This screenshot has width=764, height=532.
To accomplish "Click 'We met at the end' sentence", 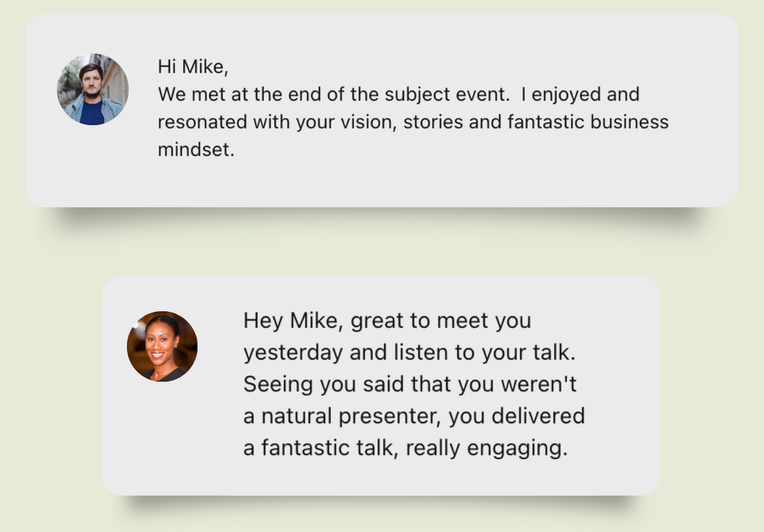I will click(333, 94).
